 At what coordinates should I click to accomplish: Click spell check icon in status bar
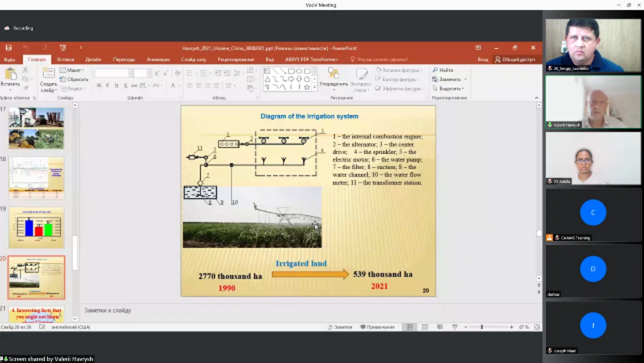click(x=42, y=327)
